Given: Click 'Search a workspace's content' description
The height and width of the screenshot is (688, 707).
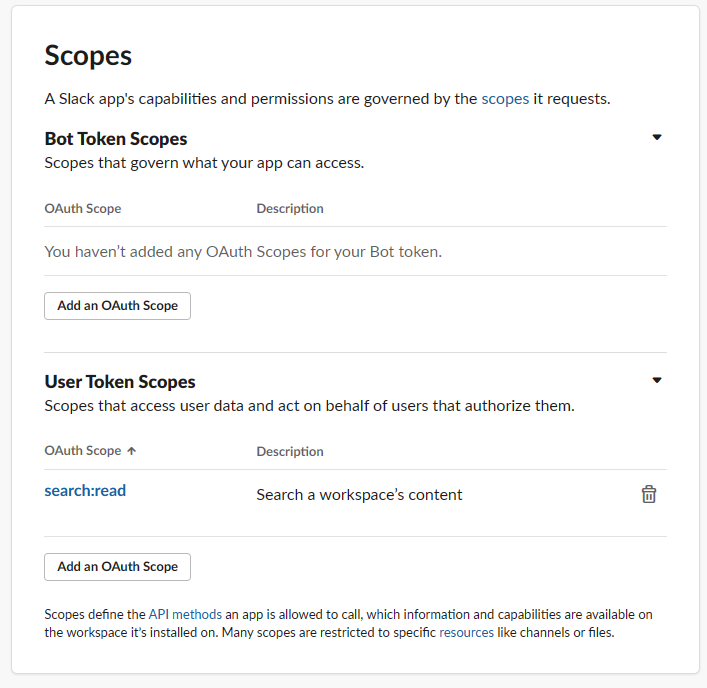Looking at the screenshot, I should 359,495.
